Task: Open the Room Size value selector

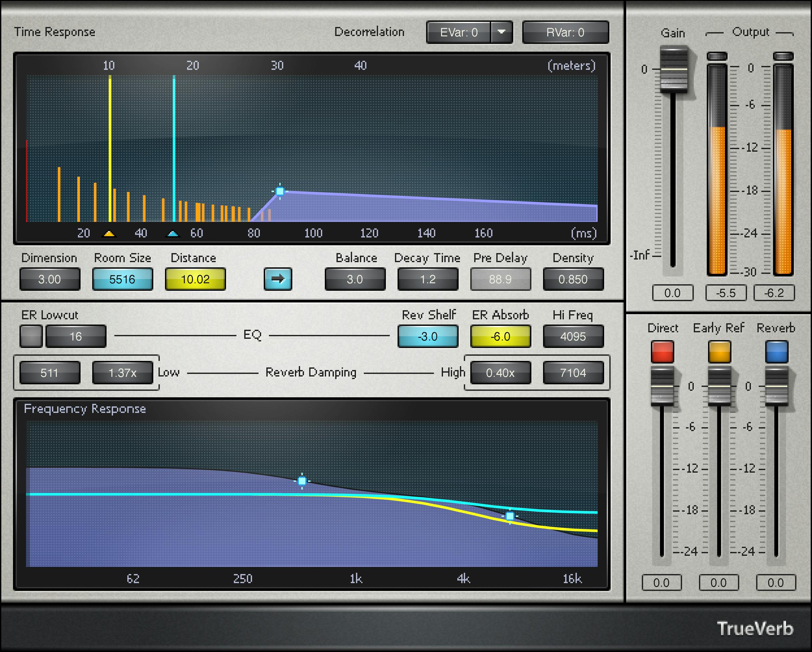Action: [122, 279]
